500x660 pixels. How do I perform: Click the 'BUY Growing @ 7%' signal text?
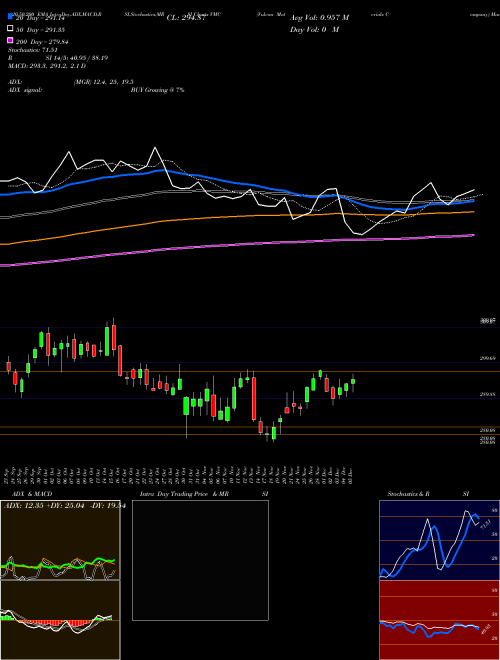(157, 90)
